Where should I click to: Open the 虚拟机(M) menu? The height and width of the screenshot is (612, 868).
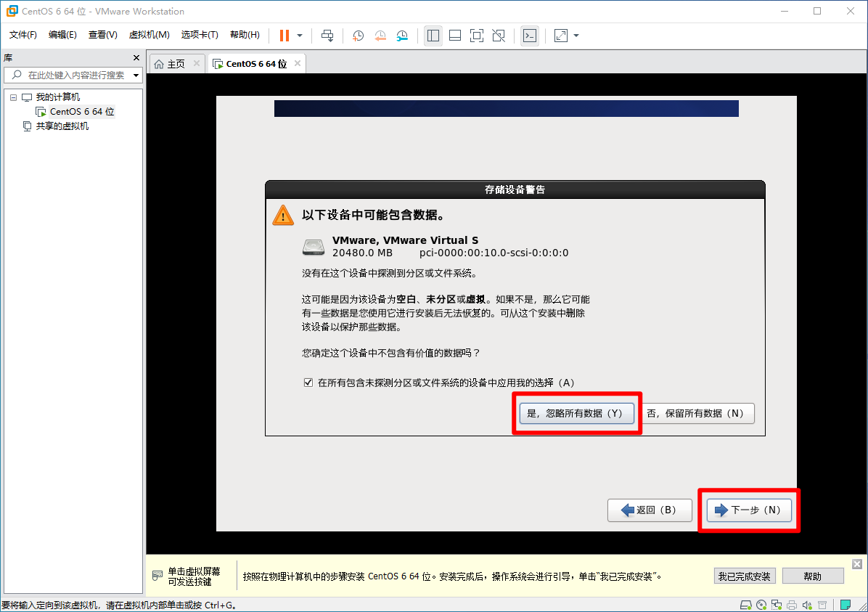149,35
